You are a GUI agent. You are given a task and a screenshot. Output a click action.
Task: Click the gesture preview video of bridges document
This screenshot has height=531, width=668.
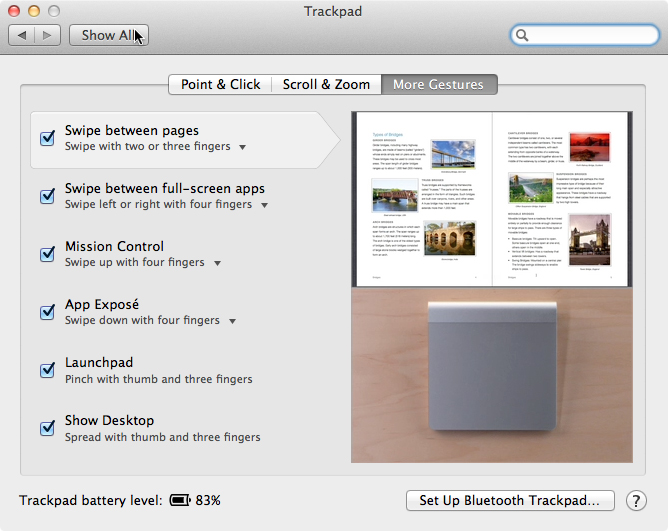coord(492,199)
